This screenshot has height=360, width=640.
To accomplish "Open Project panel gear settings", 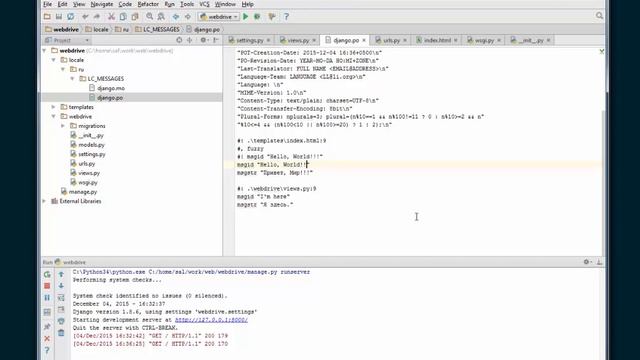I will click(204, 40).
